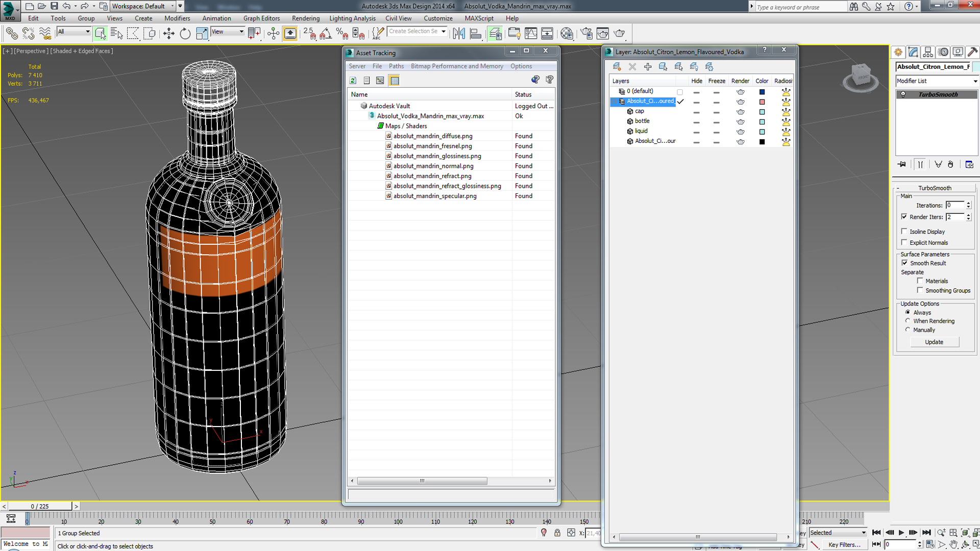
Task: Create new layer in Layer dialog
Action: (617, 67)
